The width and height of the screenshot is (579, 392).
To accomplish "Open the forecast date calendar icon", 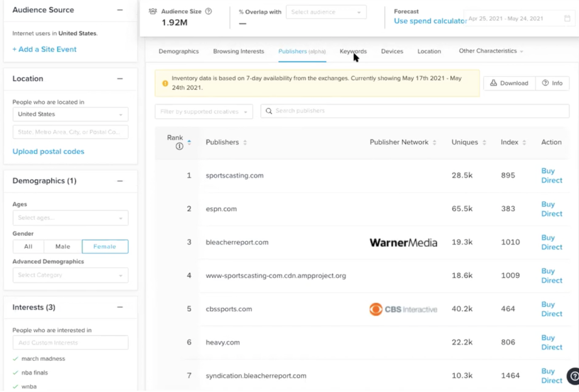I will 568,19.
